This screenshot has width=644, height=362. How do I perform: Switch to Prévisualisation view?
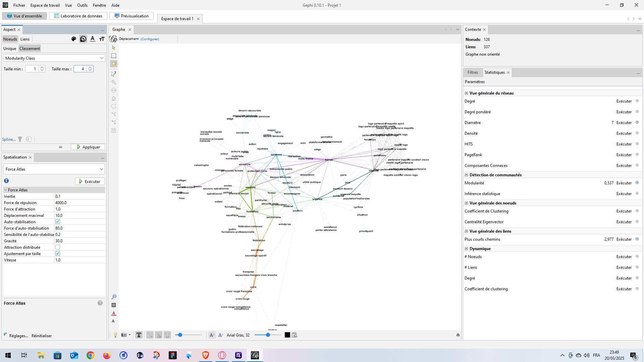131,16
